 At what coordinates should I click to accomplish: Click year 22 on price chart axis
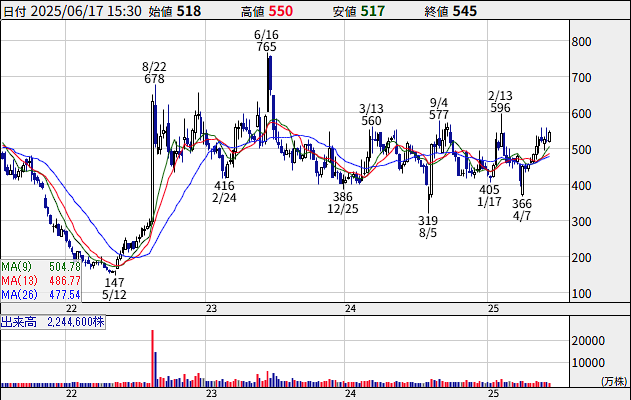71,309
